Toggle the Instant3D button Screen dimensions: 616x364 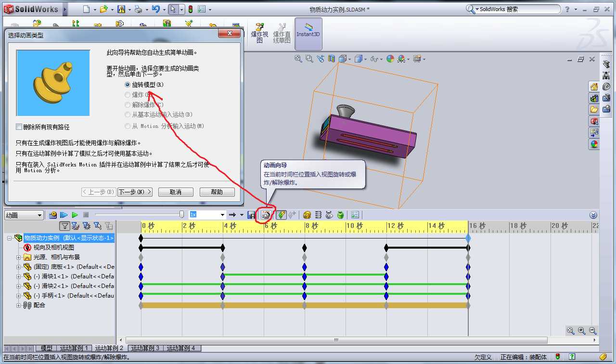pos(308,34)
